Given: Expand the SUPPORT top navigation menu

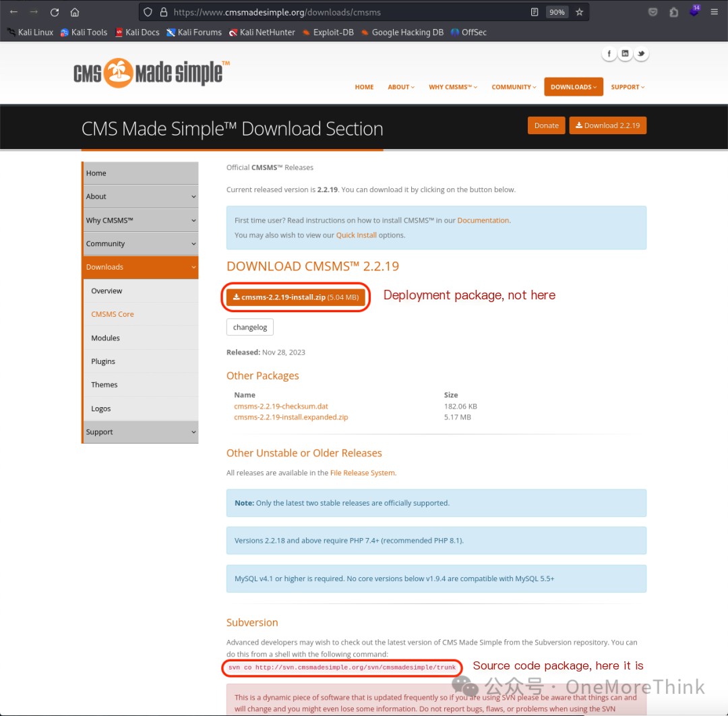Looking at the screenshot, I should tap(628, 87).
